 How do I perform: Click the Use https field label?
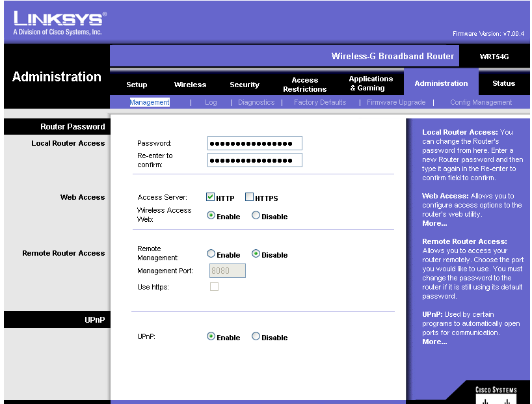click(153, 287)
